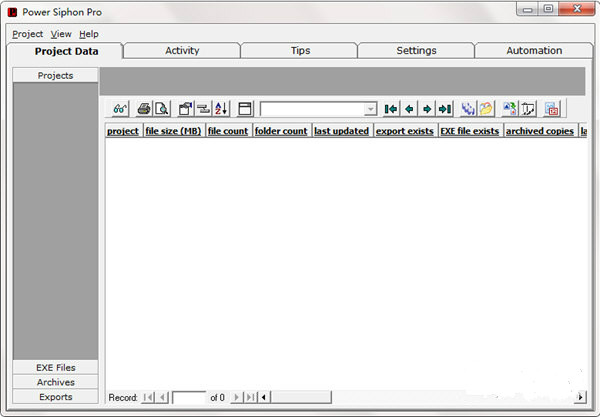This screenshot has width=600, height=417.
Task: Sort by the project column header
Action: (x=123, y=131)
